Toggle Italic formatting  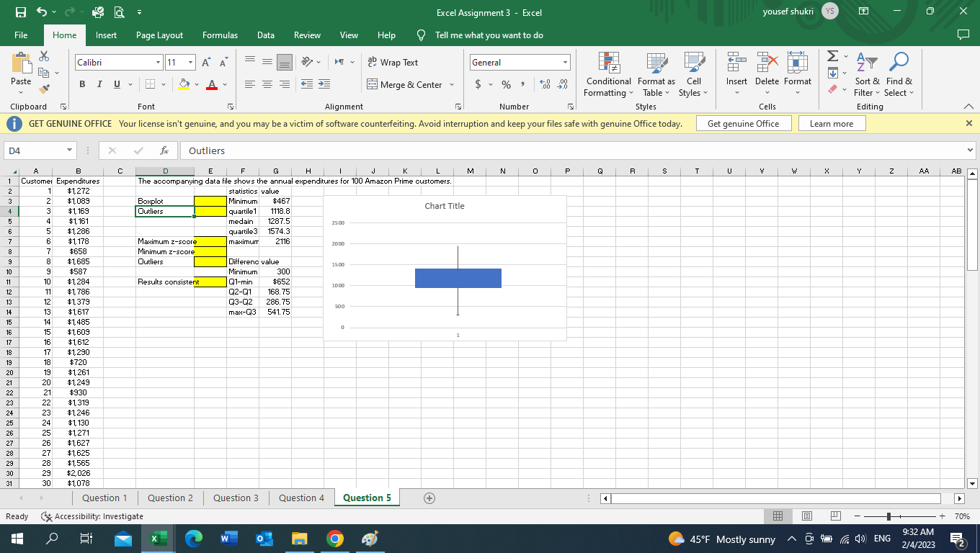(100, 85)
